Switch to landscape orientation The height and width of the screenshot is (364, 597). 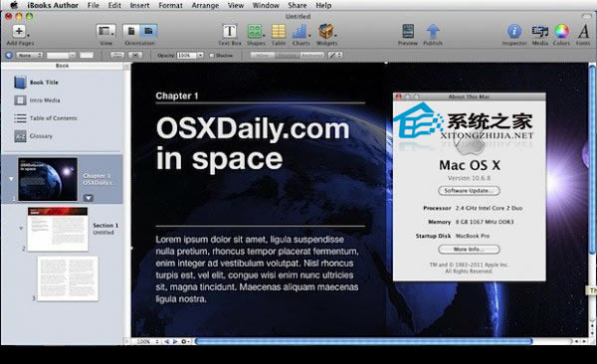(148, 31)
